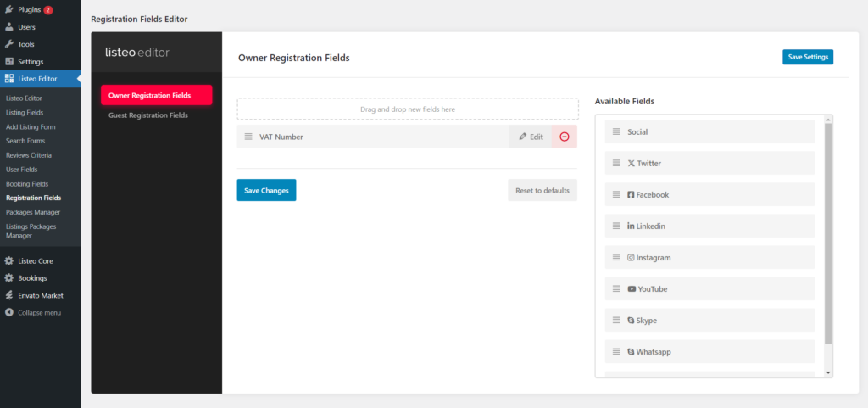Open Add Listing Form submenu link
Viewport: 868px width, 408px height.
31,126
